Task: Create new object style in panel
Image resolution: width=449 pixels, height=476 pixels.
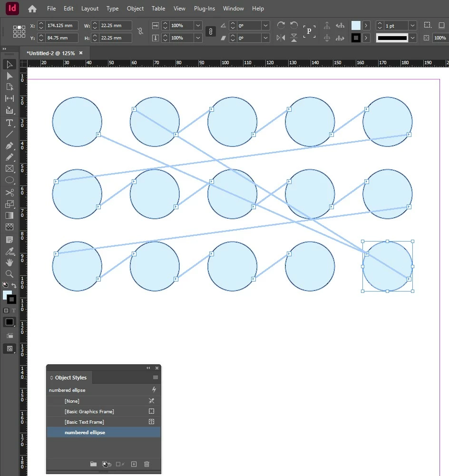Action: [134, 464]
